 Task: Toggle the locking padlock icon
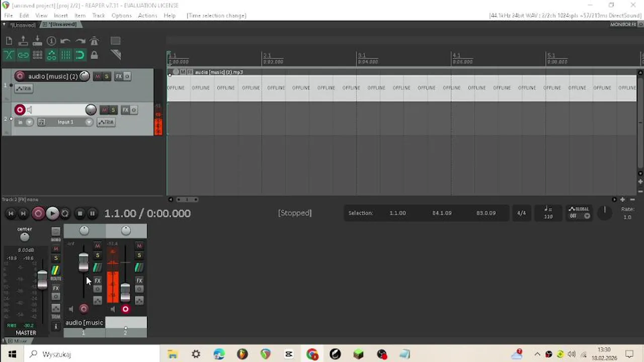pos(94,55)
